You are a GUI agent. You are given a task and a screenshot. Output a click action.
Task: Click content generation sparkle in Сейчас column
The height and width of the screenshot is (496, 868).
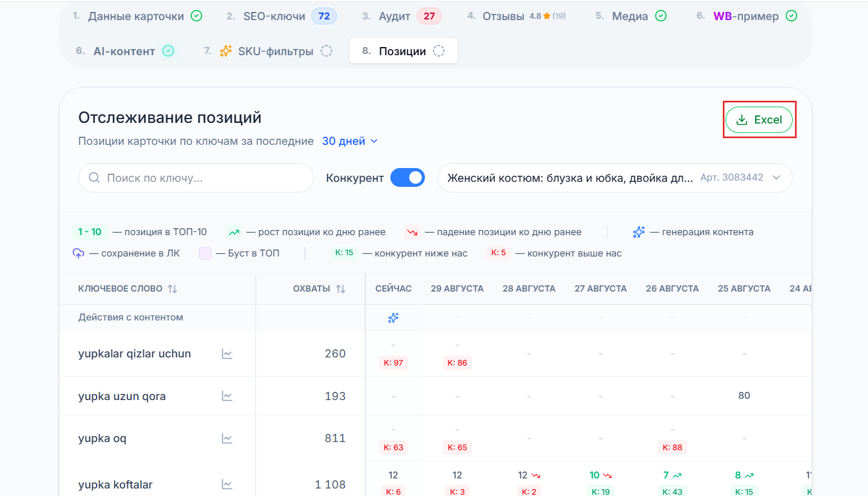pos(394,318)
